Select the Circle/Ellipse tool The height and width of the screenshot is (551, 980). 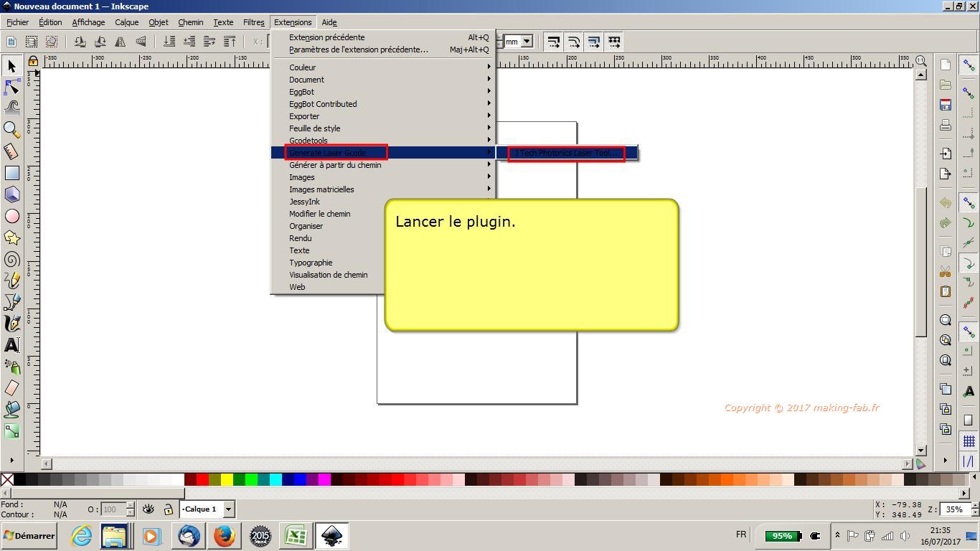click(11, 216)
